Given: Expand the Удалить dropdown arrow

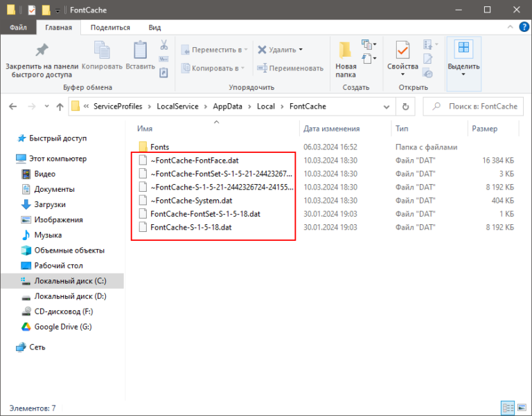Looking at the screenshot, I should coord(301,50).
